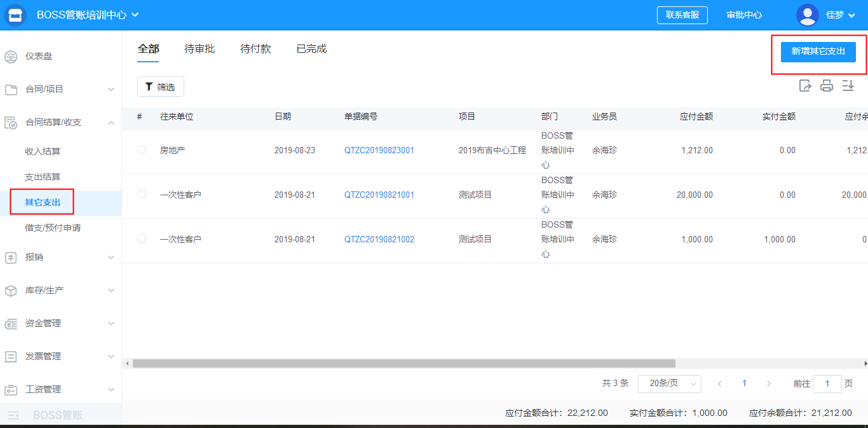Go to previous page arrow

tap(720, 383)
